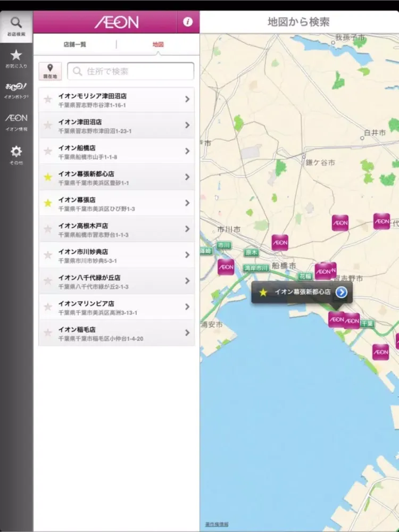Tap the blue arrow button in map callout
This screenshot has width=399, height=532.
point(342,292)
